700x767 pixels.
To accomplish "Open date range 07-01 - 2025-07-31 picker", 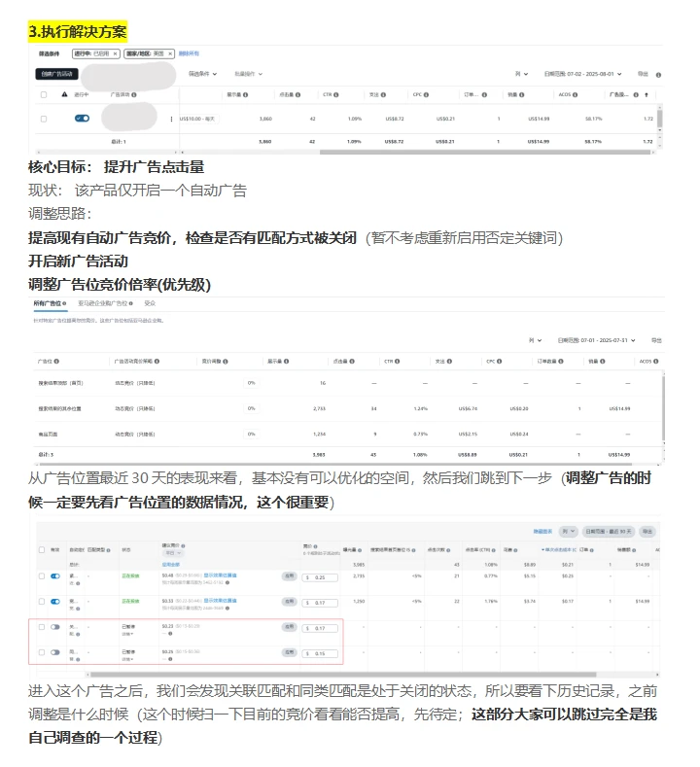I will 596,340.
